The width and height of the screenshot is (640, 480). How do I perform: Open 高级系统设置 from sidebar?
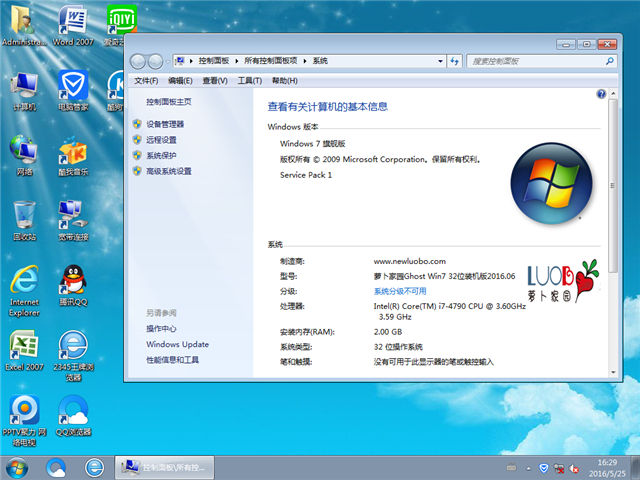[x=169, y=171]
